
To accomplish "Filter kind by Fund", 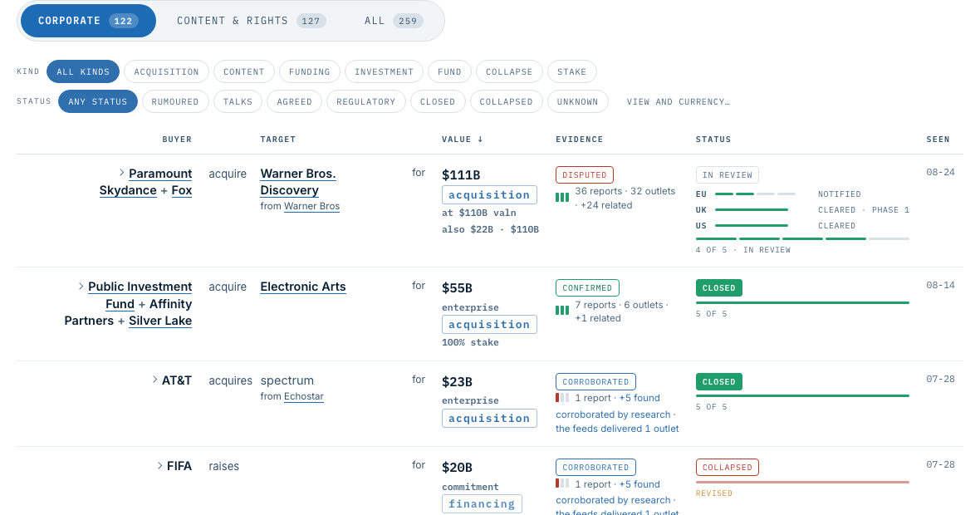I will point(449,71).
